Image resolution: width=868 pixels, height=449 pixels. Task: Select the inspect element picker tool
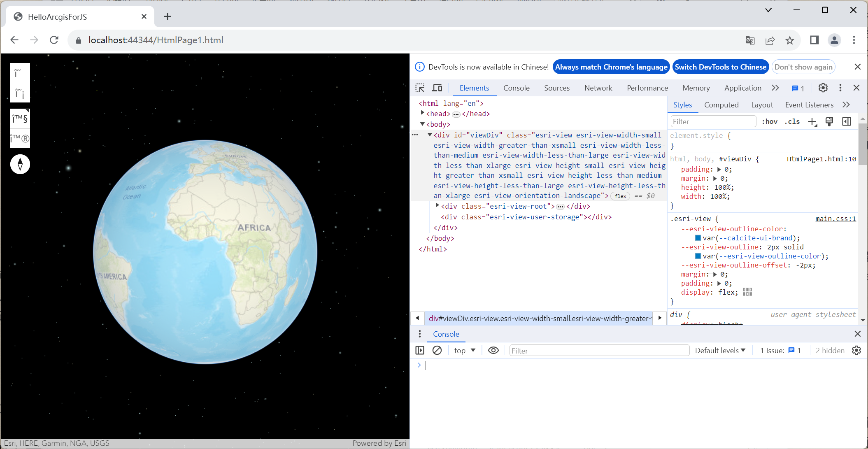point(420,88)
